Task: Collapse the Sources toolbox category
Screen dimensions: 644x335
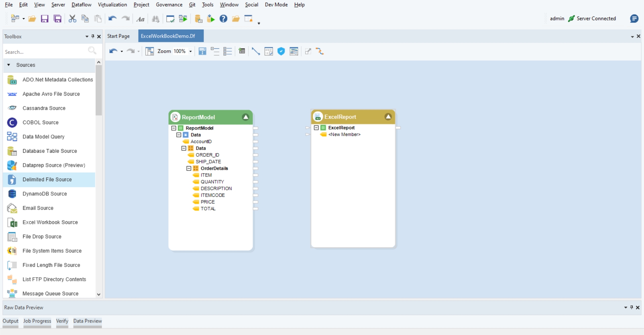Action: click(9, 65)
